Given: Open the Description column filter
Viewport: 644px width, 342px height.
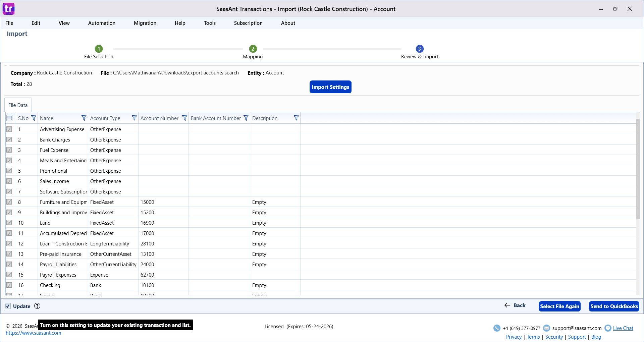Looking at the screenshot, I should [x=296, y=118].
